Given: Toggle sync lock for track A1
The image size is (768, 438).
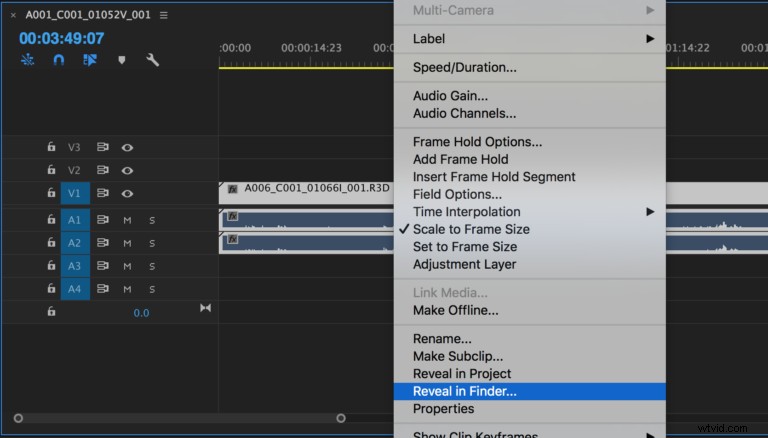Looking at the screenshot, I should (102, 219).
